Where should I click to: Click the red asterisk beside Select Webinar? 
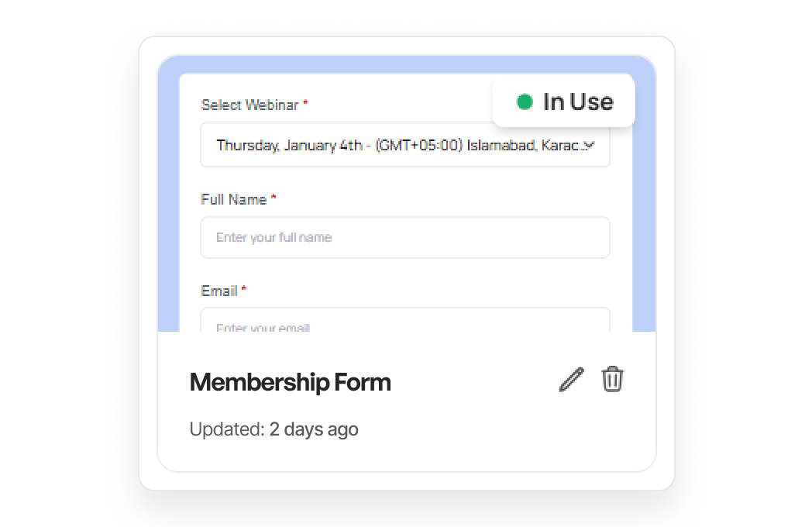[x=305, y=102]
